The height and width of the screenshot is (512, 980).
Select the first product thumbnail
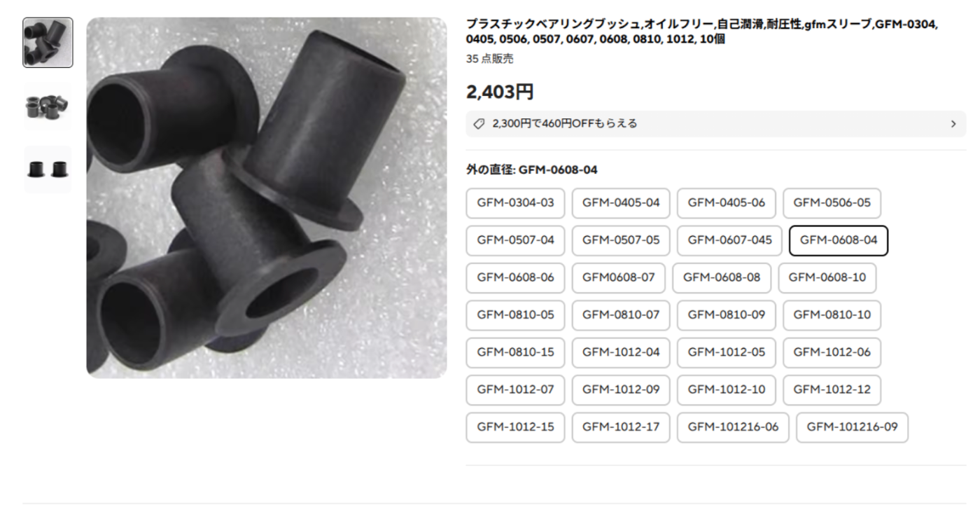[x=48, y=43]
